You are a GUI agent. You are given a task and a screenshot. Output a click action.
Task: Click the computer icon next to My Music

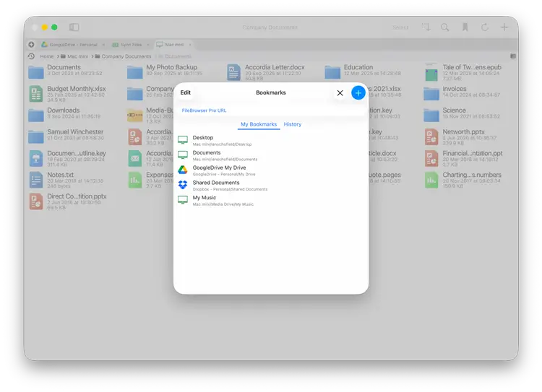pos(183,200)
